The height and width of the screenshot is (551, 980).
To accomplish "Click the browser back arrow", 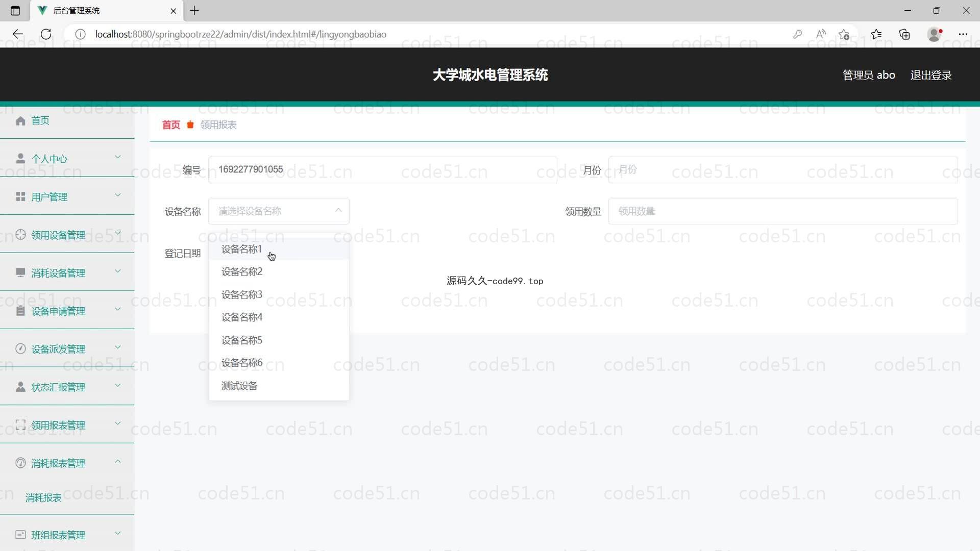I will [18, 34].
